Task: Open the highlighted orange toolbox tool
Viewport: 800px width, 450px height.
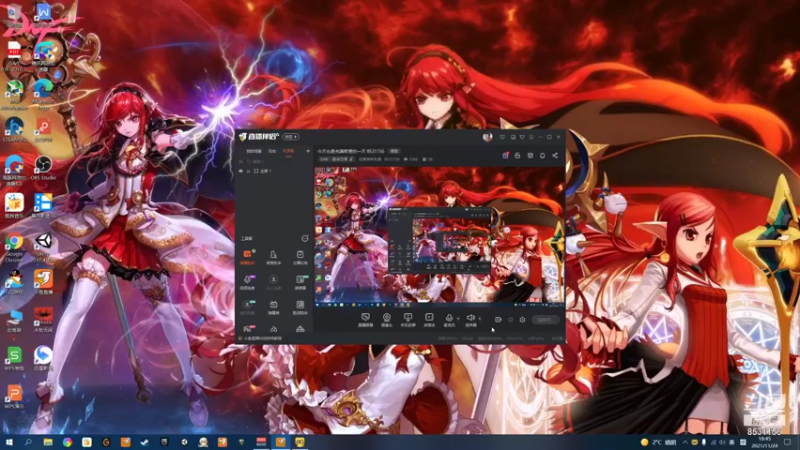Action: coord(247,257)
